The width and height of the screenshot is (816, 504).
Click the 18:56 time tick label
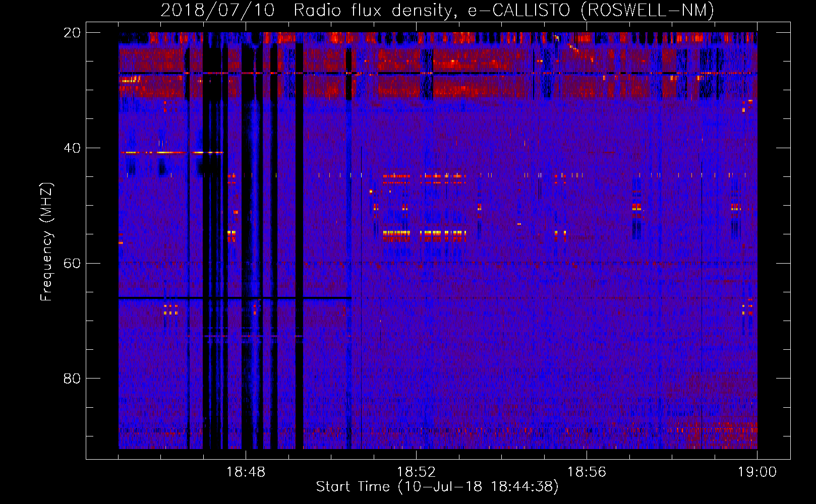point(587,472)
